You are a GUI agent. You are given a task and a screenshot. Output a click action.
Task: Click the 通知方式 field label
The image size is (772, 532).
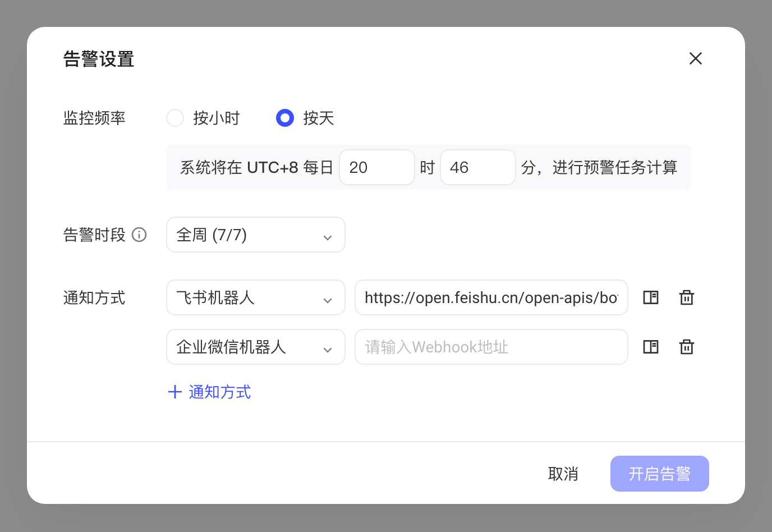click(x=94, y=297)
